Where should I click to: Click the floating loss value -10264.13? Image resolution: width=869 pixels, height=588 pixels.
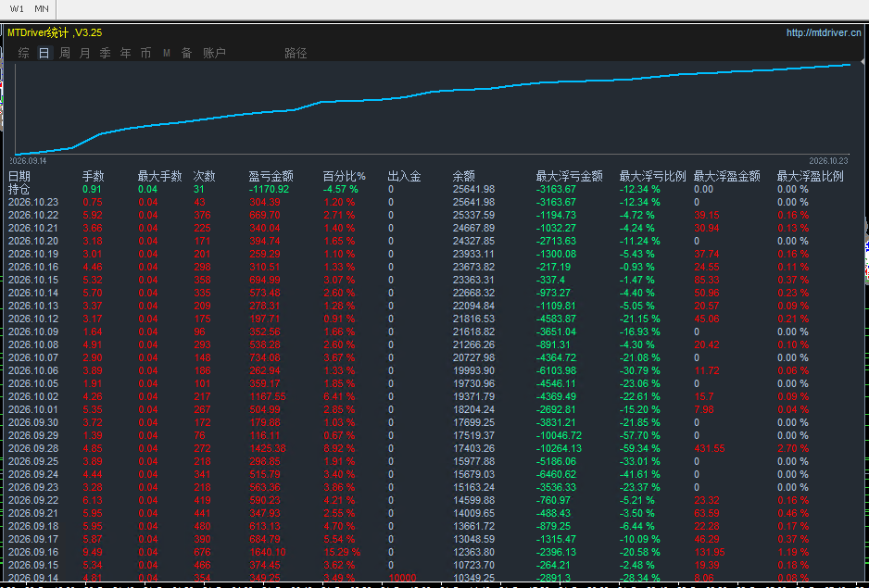(x=561, y=448)
